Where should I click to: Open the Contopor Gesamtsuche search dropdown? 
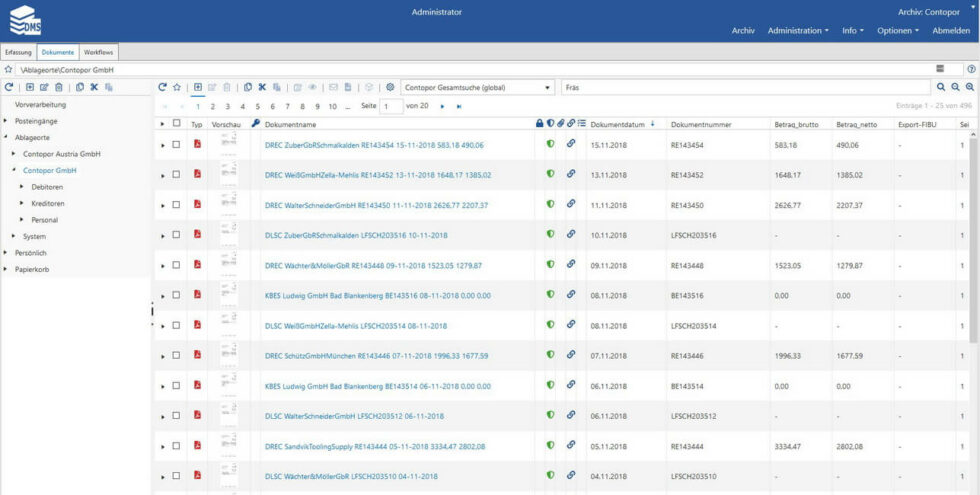(x=477, y=87)
